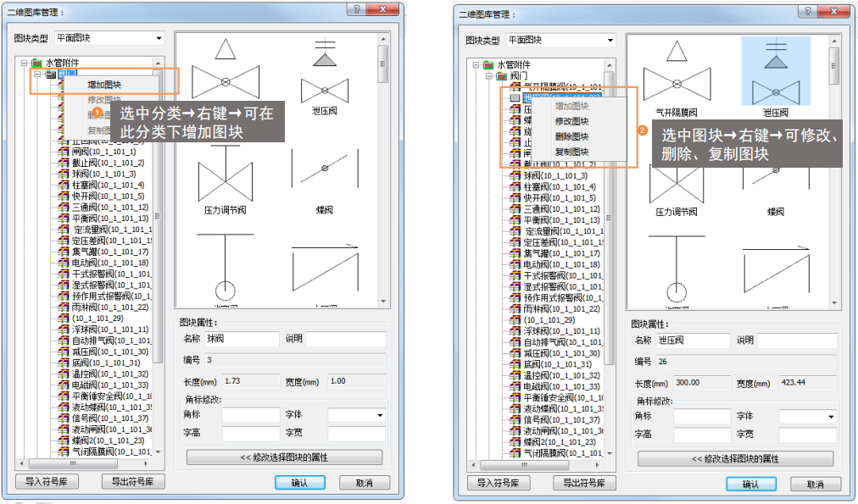Click 水管附件 folder icon in right window

coord(488,65)
